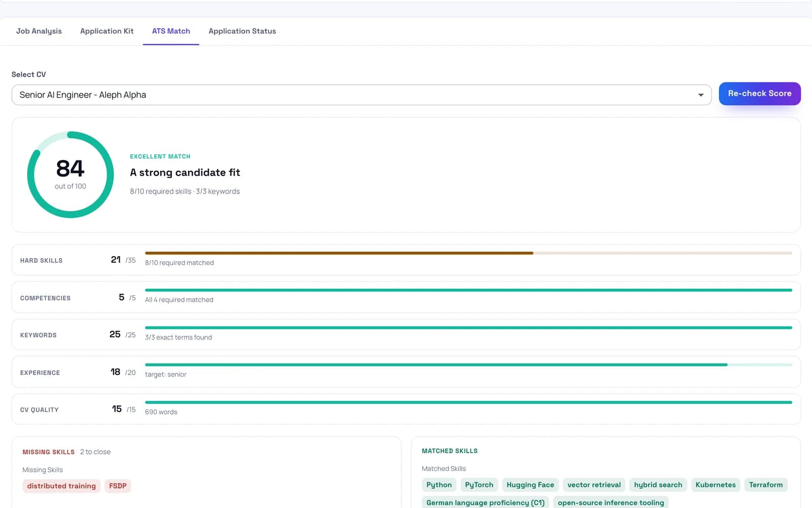812x508 pixels.
Task: Click the Competencies progress bar
Action: point(468,290)
